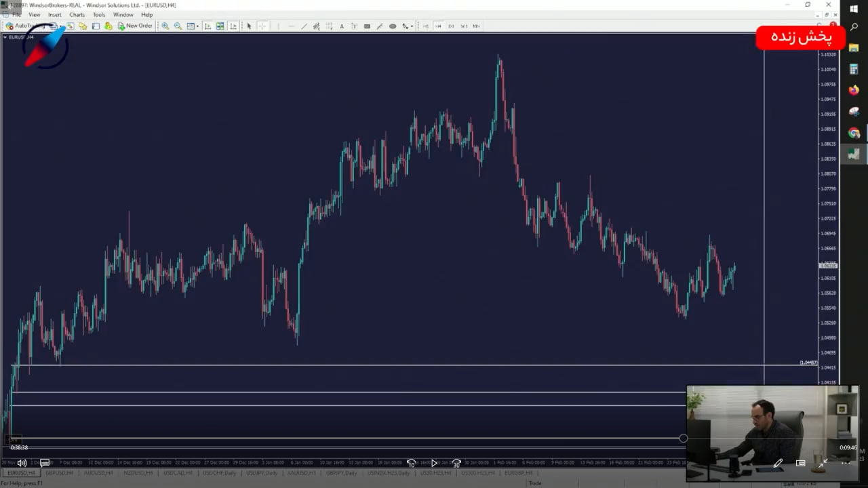This screenshot has width=868, height=488.
Task: Click the red live broadcast badge
Action: pos(801,37)
